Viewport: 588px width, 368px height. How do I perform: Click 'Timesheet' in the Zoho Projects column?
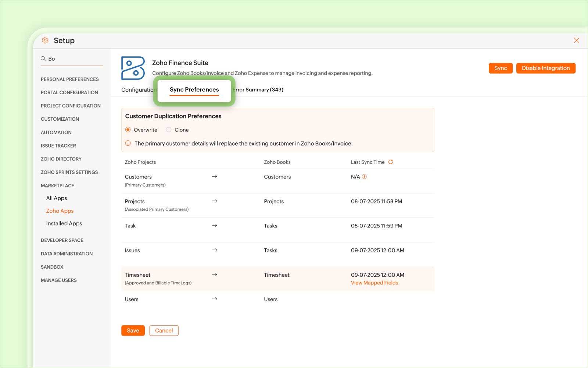137,275
